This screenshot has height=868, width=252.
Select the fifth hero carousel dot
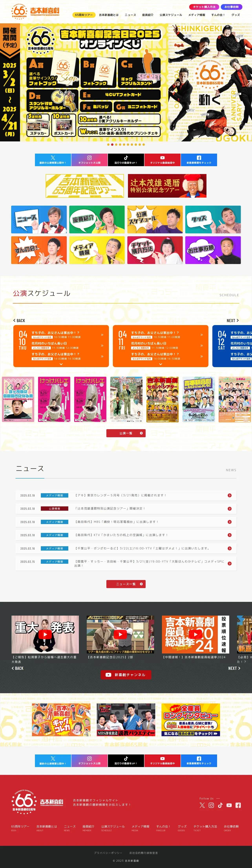pyautogui.click(x=124, y=144)
